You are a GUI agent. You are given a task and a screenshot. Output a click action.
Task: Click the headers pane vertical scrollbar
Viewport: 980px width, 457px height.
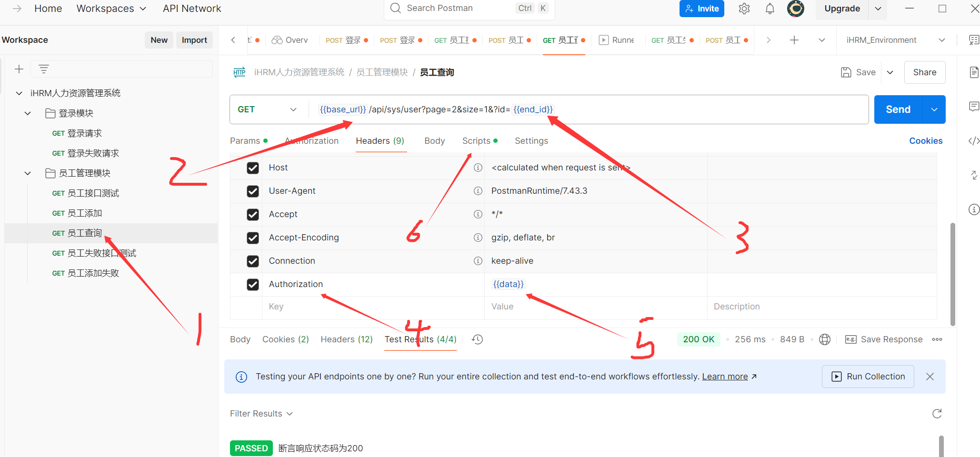[x=953, y=274]
